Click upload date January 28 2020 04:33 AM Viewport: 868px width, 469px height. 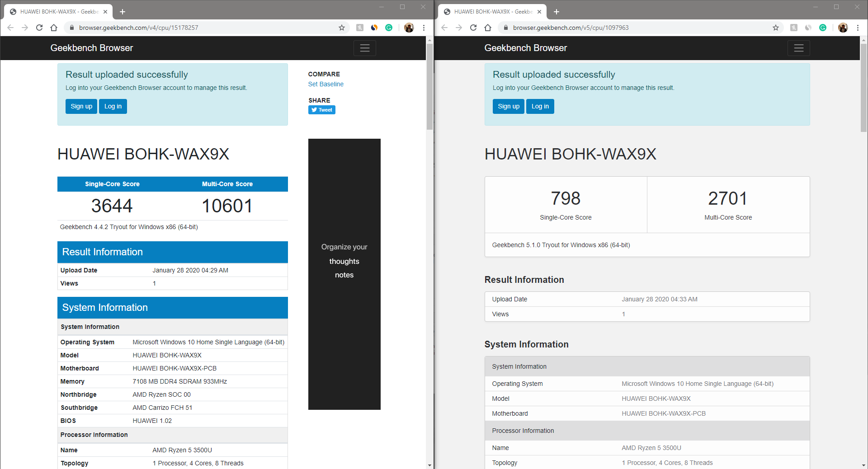[x=660, y=299]
